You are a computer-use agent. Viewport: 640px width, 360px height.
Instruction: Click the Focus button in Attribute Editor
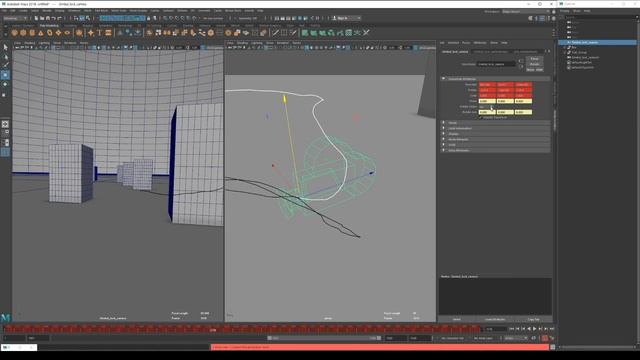(x=534, y=59)
